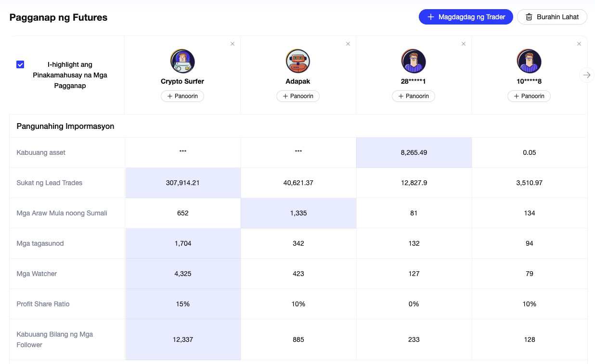Remove trader 10*****8 from the comparison
The width and height of the screenshot is (595, 364).
point(579,44)
